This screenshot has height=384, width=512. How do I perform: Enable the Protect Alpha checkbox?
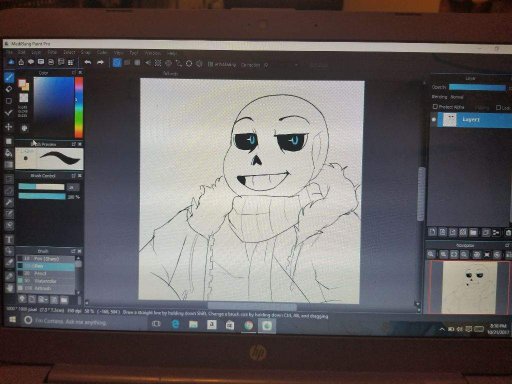pos(435,107)
